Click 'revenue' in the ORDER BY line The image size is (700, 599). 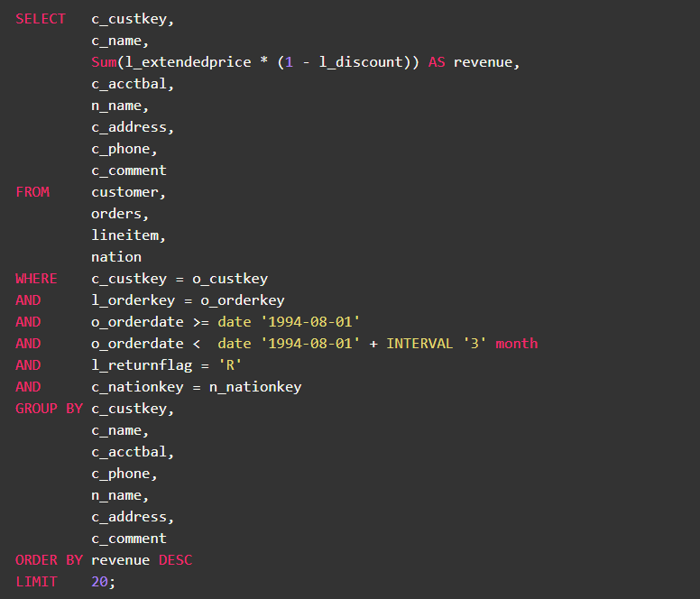(x=121, y=560)
